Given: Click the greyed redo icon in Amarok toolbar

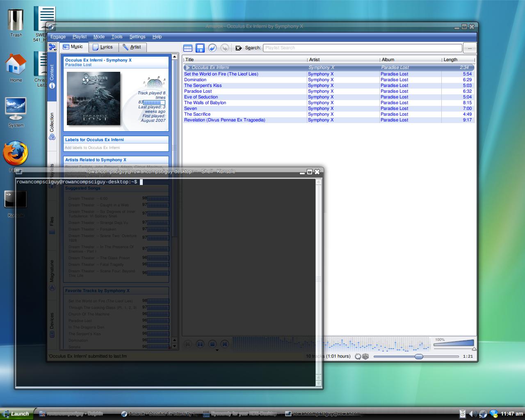Looking at the screenshot, I should pos(225,48).
